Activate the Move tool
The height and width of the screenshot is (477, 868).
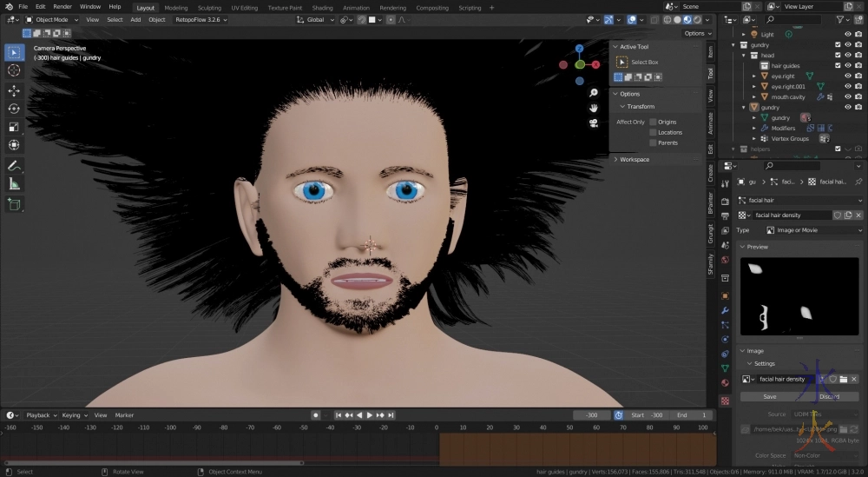[x=14, y=90]
